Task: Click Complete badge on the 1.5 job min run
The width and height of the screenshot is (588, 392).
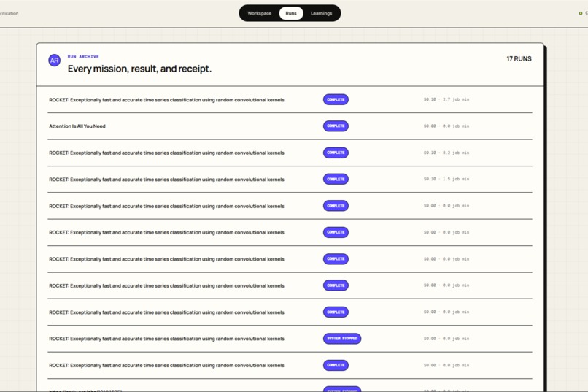Action: 336,179
